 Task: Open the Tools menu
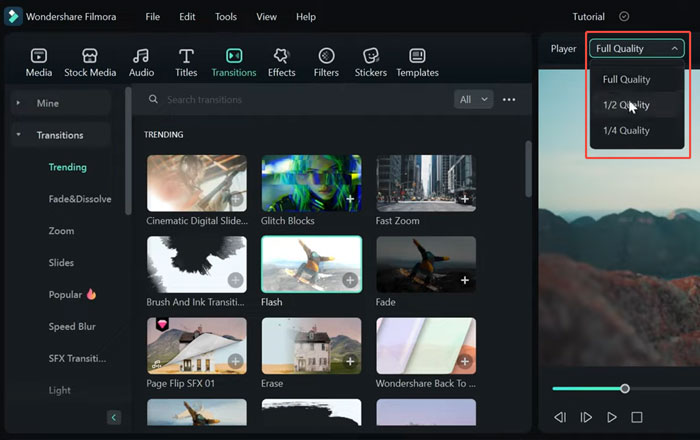click(226, 17)
